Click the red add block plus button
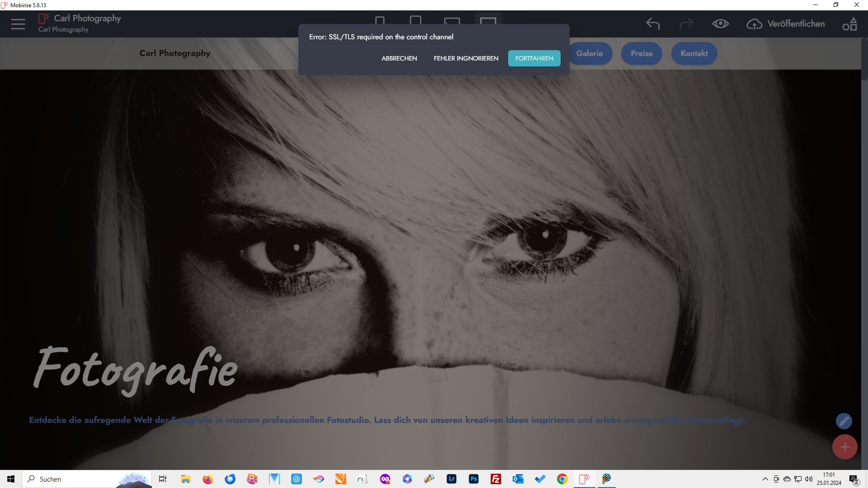The width and height of the screenshot is (868, 488). tap(844, 447)
